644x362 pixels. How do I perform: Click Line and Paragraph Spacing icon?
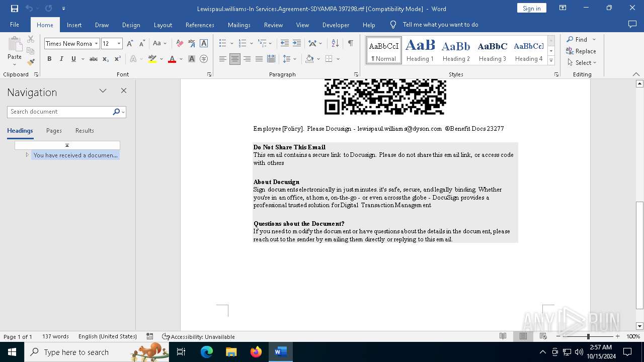[x=287, y=59]
